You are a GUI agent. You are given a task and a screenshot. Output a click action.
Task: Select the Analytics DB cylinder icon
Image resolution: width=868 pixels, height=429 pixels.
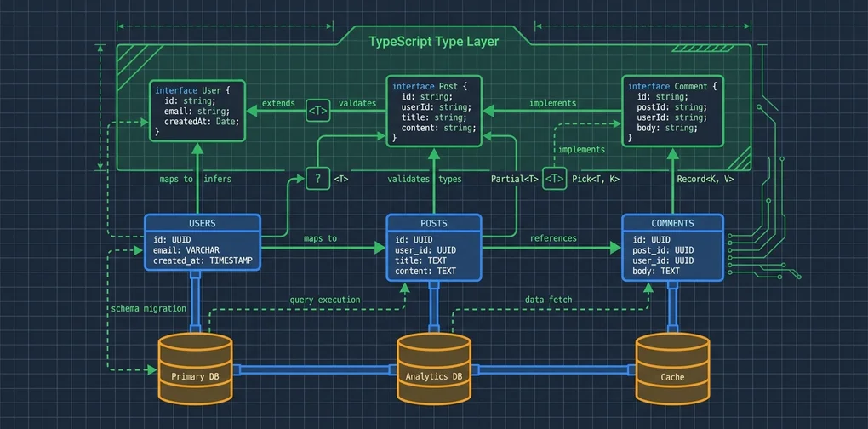pyautogui.click(x=434, y=368)
